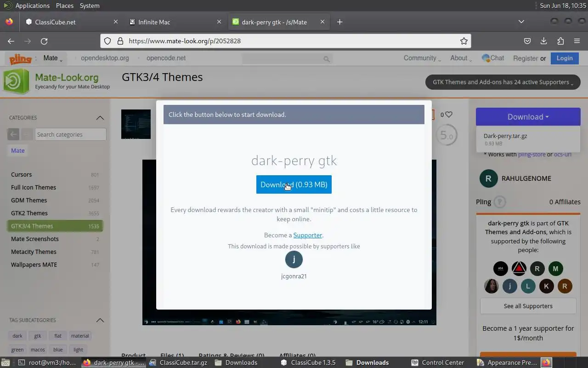The height and width of the screenshot is (368, 588).
Task: Click the jcgonra21 supporter avatar
Action: pos(294,259)
